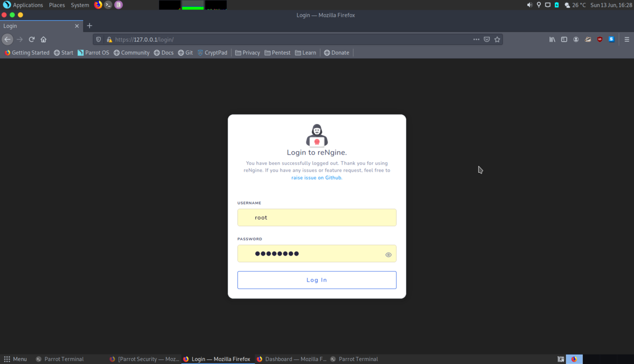This screenshot has height=364, width=634.
Task: Open volume control in system tray
Action: click(529, 5)
